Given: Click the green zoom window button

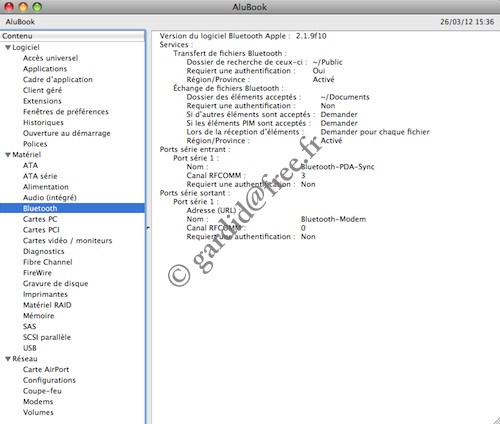Looking at the screenshot, I should point(37,7).
